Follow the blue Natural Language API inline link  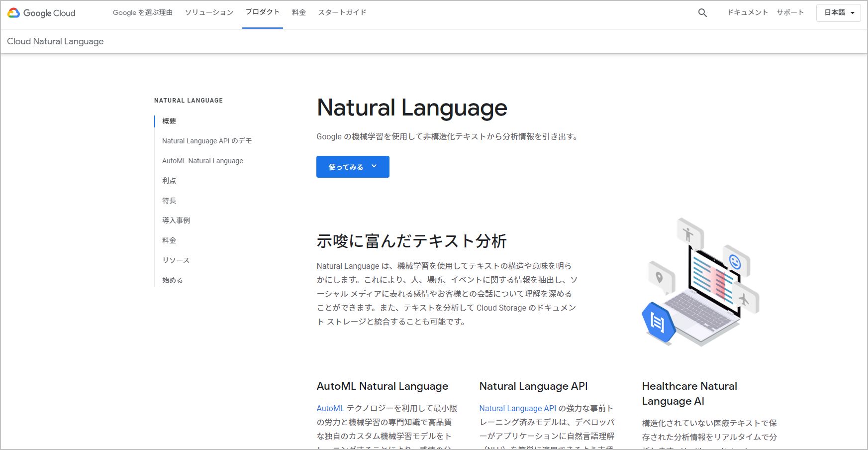coord(518,408)
